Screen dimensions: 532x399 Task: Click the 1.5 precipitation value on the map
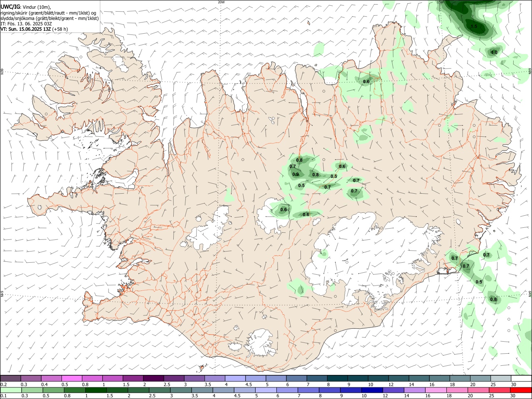(474, 26)
